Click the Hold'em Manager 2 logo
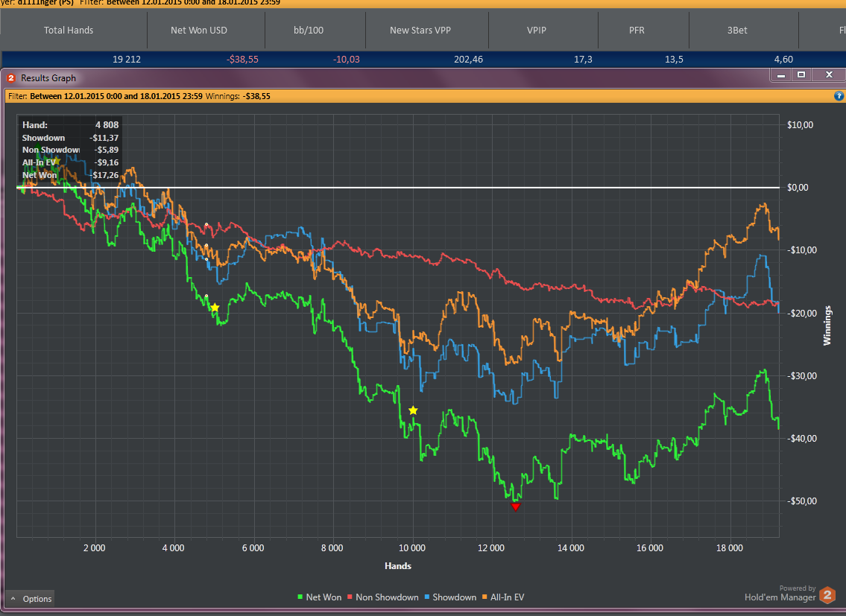Image resolution: width=846 pixels, height=616 pixels. [827, 595]
